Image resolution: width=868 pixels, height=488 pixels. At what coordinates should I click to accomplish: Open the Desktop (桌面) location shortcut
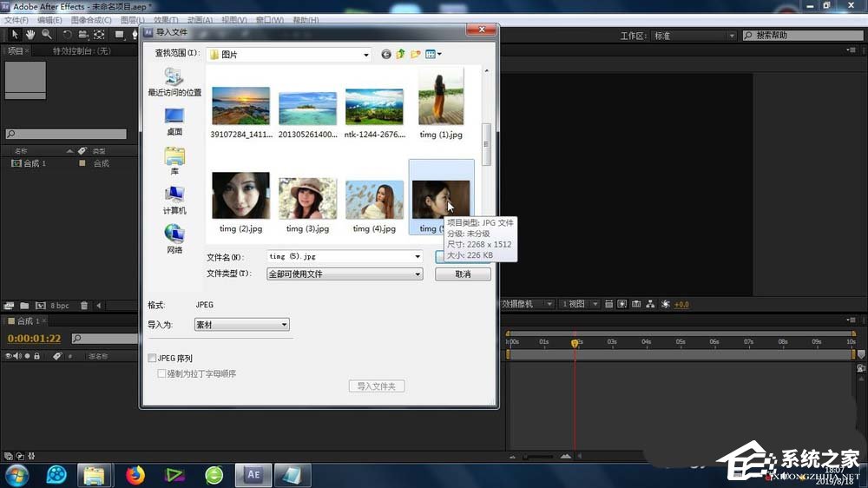pyautogui.click(x=174, y=122)
